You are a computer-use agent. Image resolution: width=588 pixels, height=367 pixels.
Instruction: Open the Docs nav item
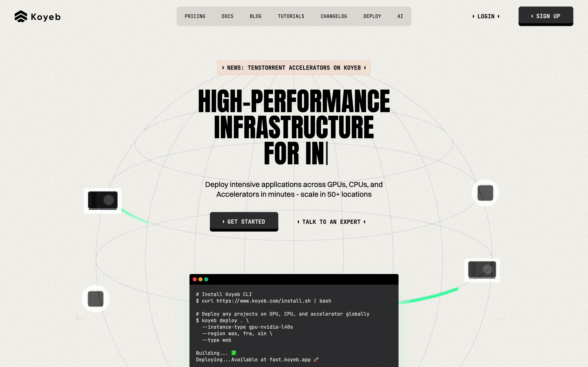(x=227, y=16)
